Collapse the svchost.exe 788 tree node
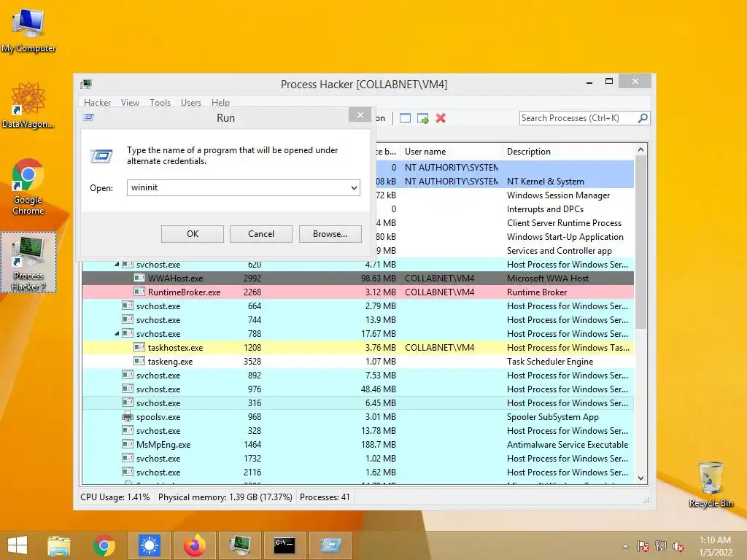747x560 pixels. (x=117, y=334)
